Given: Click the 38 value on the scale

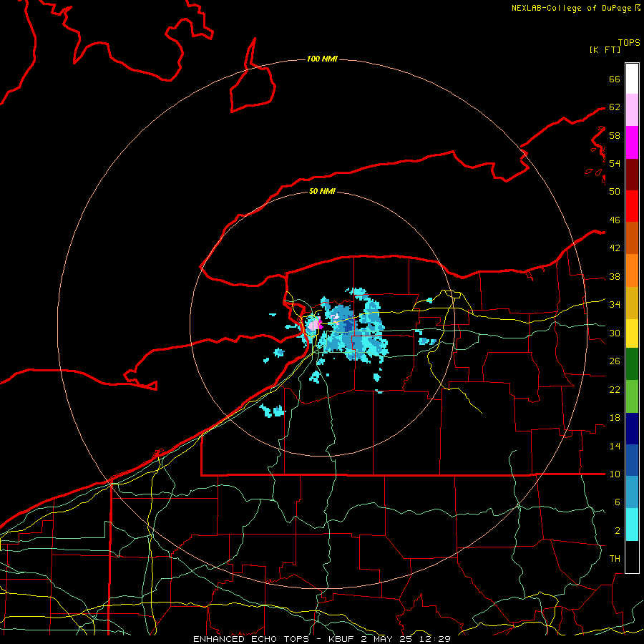Looking at the screenshot, I should (x=615, y=276).
